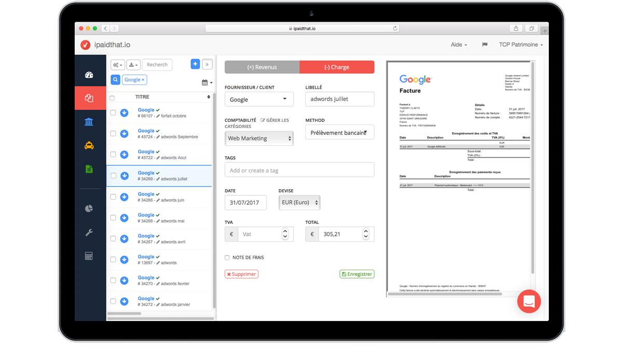Switch to the (+) Revenus tab
The width and height of the screenshot is (623, 364).
point(262,67)
